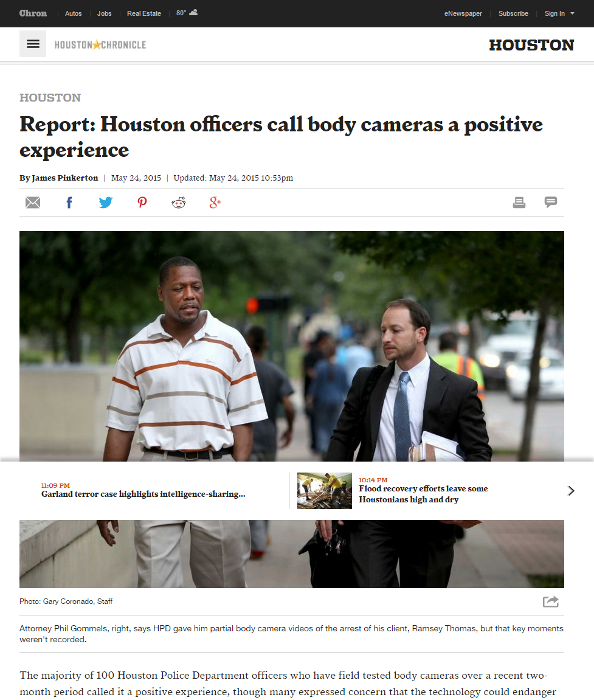Open the hamburger navigation menu

point(33,44)
